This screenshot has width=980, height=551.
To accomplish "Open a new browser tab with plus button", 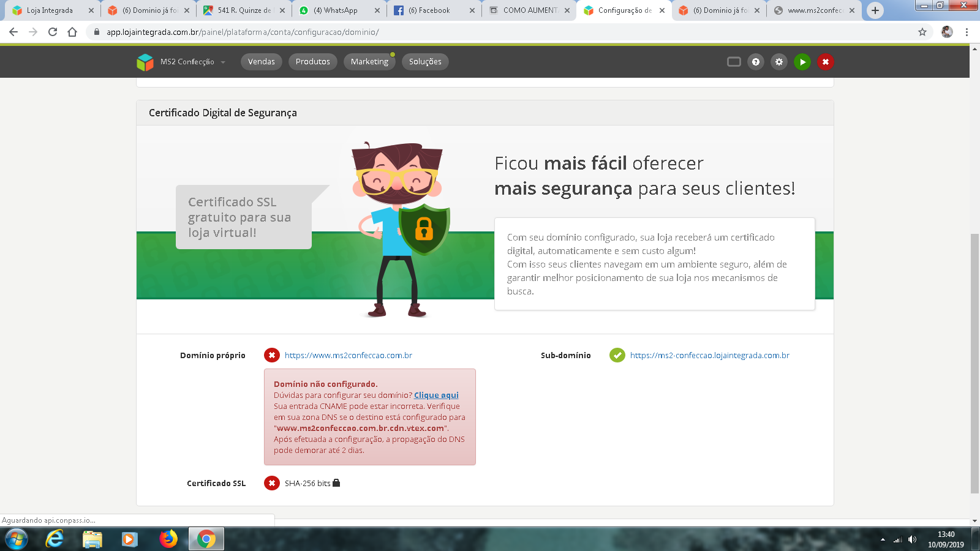I will tap(875, 10).
